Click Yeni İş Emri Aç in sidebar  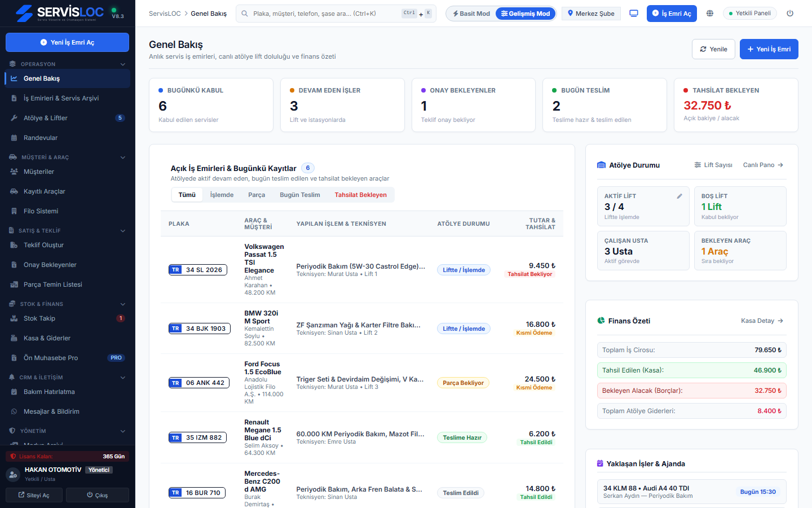(x=67, y=42)
